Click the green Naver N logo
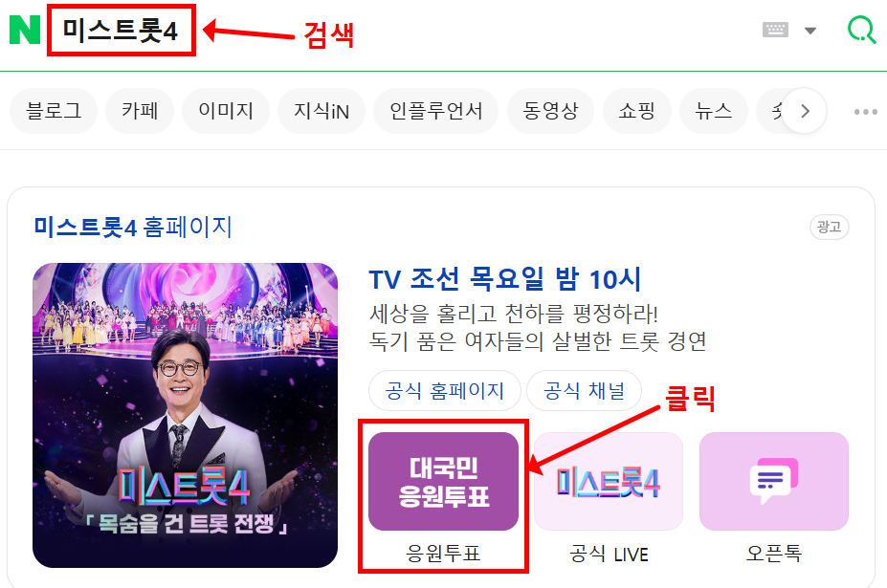The image size is (887, 588). [x=25, y=30]
